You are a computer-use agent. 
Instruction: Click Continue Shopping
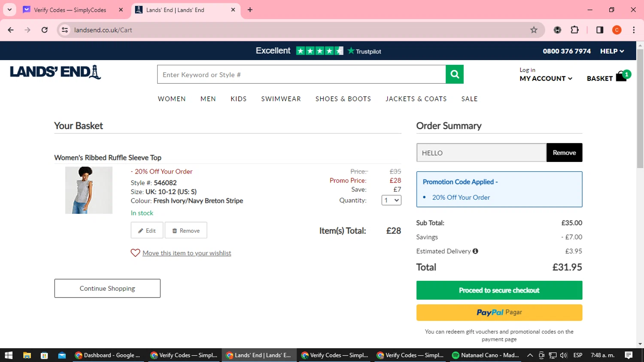[x=107, y=288]
